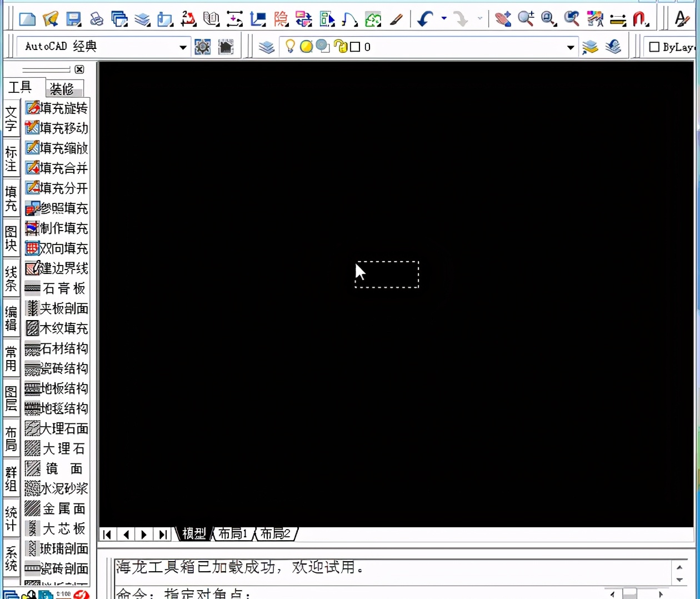Run the 填充旋转 tool
Viewport: 700px width, 599px height.
pos(57,108)
